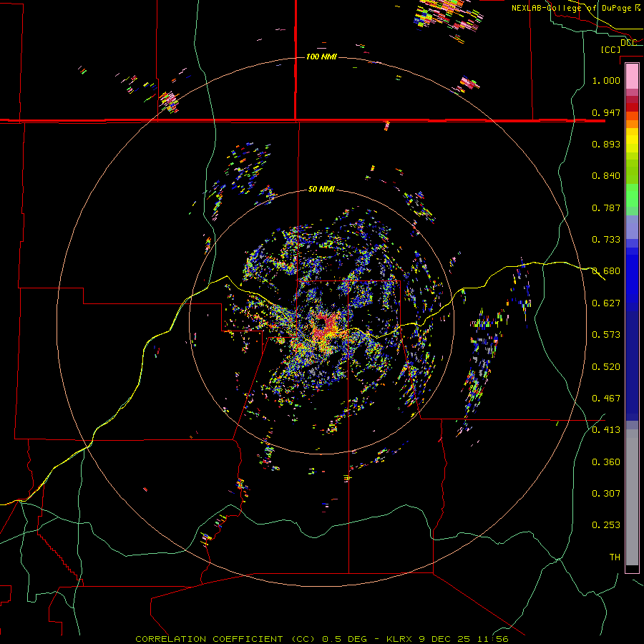Pick the periwinkle segment of the color bar
This screenshot has height=644, width=644.
[632, 227]
